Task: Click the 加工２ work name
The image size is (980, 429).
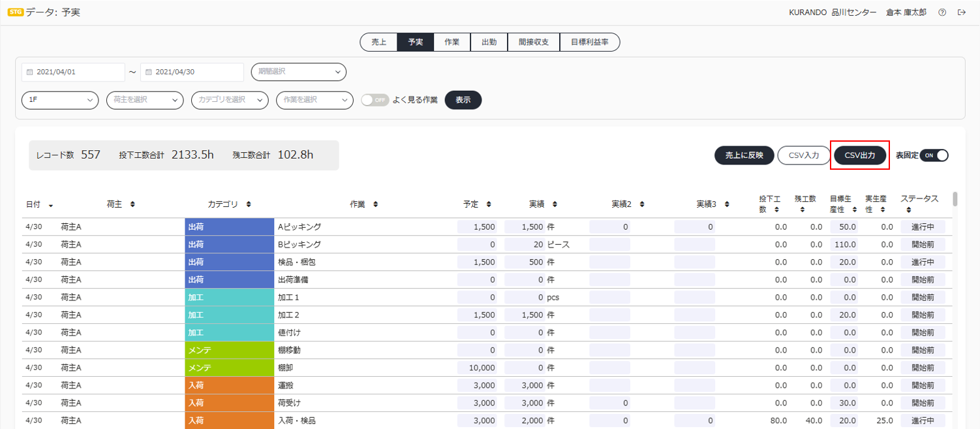Action: 288,315
